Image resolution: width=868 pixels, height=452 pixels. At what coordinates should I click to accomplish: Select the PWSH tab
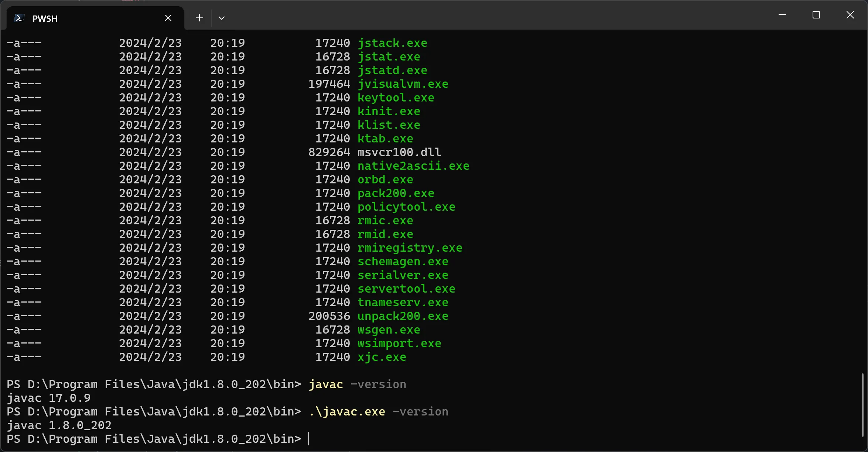coord(95,18)
